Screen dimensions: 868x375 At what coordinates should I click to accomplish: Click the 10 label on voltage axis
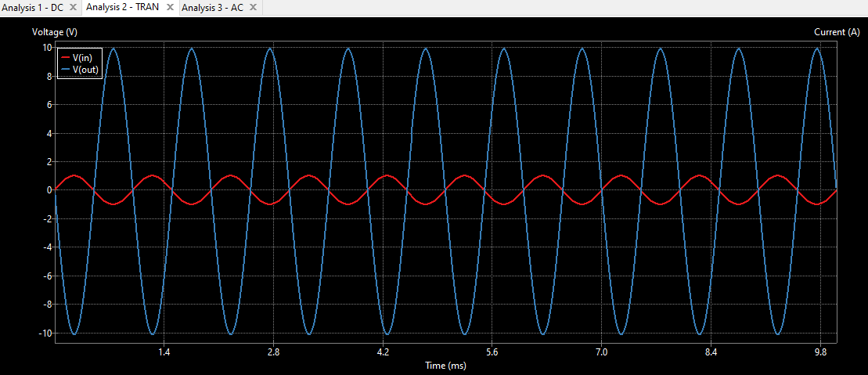pos(47,47)
